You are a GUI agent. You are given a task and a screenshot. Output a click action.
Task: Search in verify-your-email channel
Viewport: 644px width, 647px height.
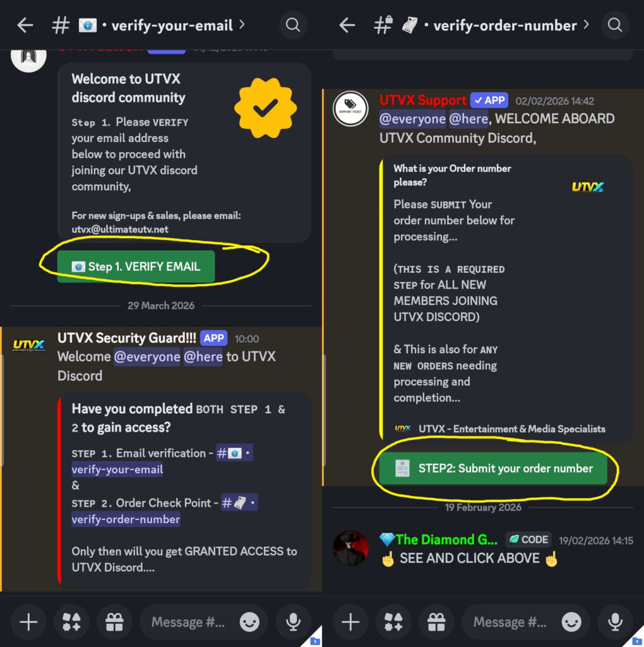coord(293,25)
